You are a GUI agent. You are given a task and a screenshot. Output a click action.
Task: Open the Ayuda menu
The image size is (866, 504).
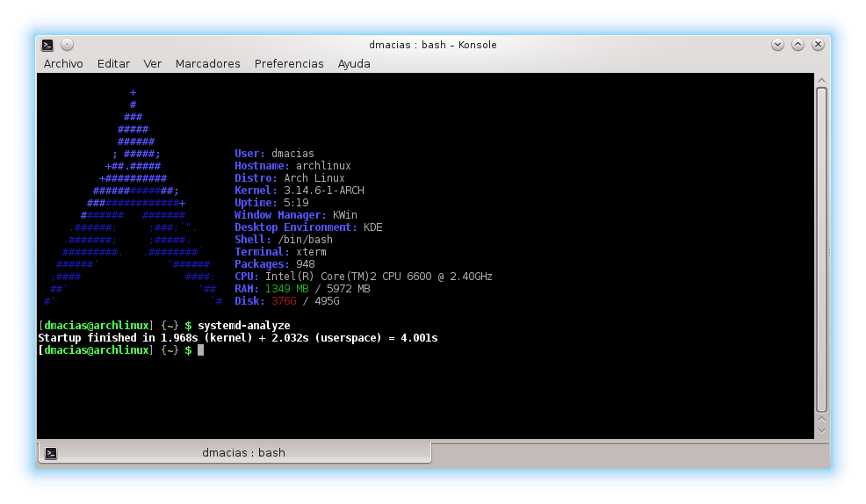(354, 63)
